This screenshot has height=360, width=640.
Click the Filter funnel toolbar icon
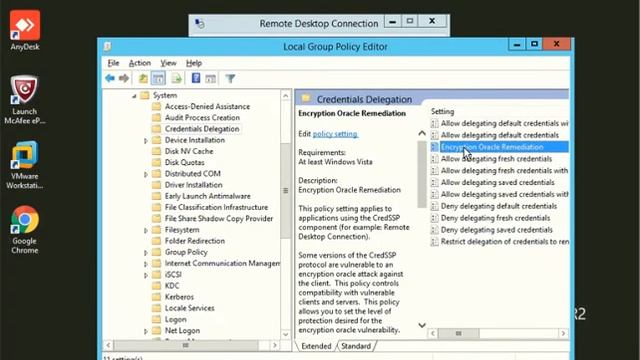tap(230, 78)
